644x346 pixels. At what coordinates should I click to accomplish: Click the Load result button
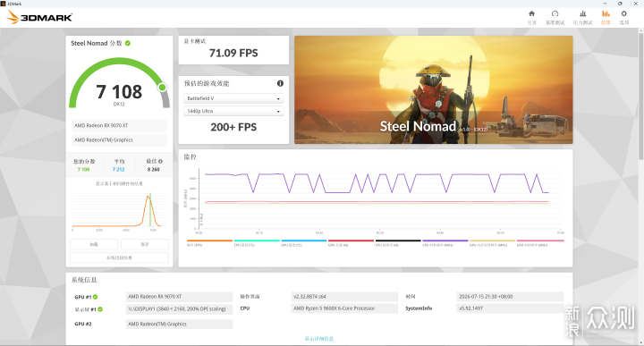(94, 244)
